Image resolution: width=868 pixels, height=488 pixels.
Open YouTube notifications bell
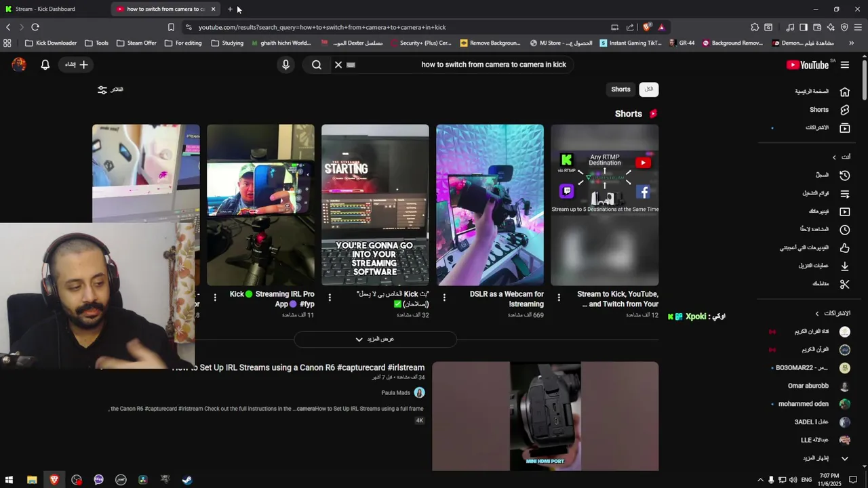(x=45, y=65)
